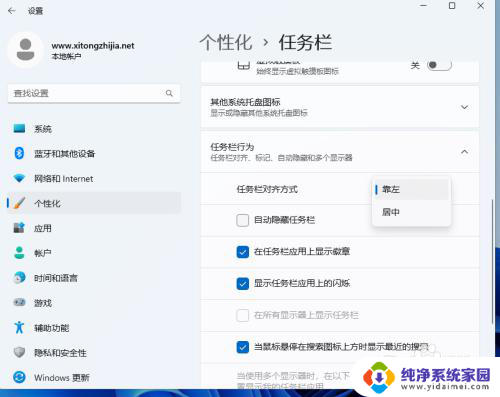The image size is (500, 397).
Task: Open 网络和 Internet wifi icon
Action: [19, 178]
